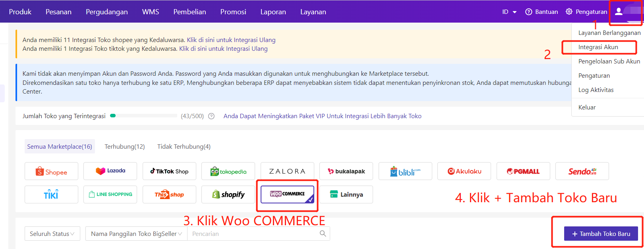Select the Shopify marketplace logo
The height and width of the screenshot is (249, 644).
coord(228,195)
